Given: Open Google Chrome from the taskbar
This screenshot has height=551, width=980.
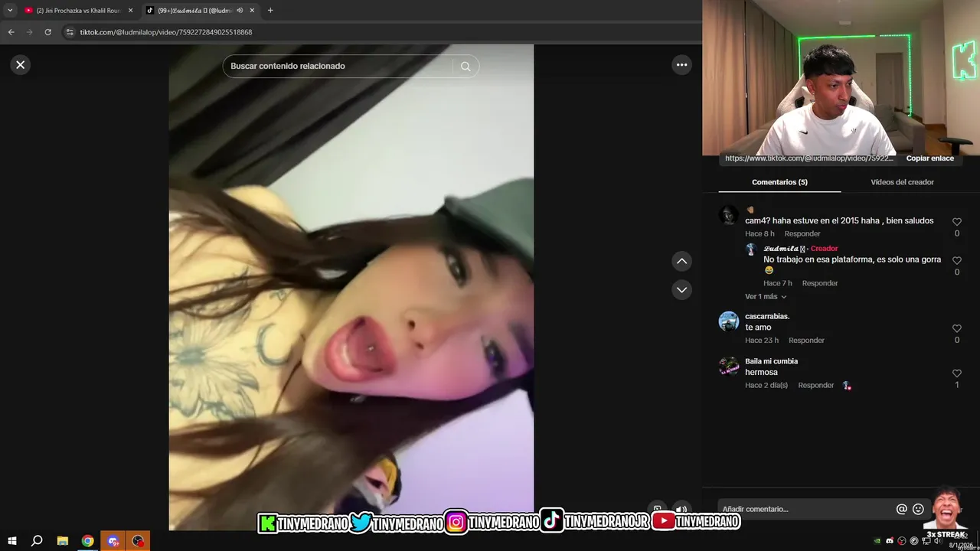Looking at the screenshot, I should [x=88, y=541].
